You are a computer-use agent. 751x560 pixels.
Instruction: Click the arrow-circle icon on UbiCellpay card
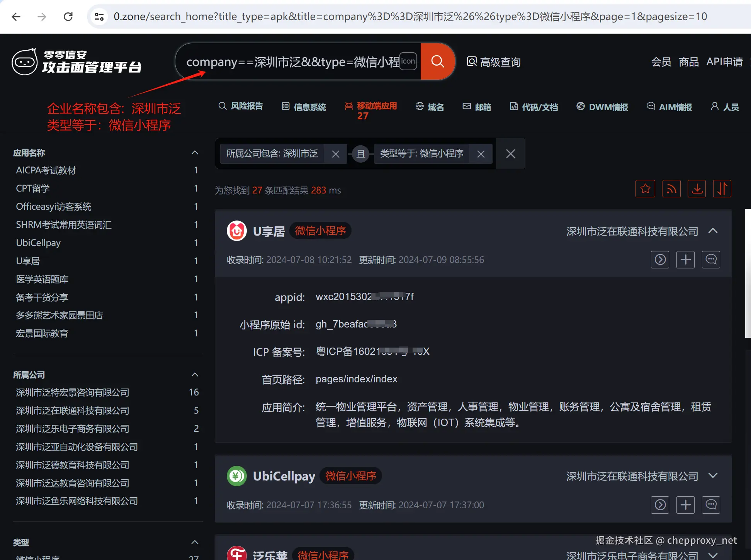point(660,505)
